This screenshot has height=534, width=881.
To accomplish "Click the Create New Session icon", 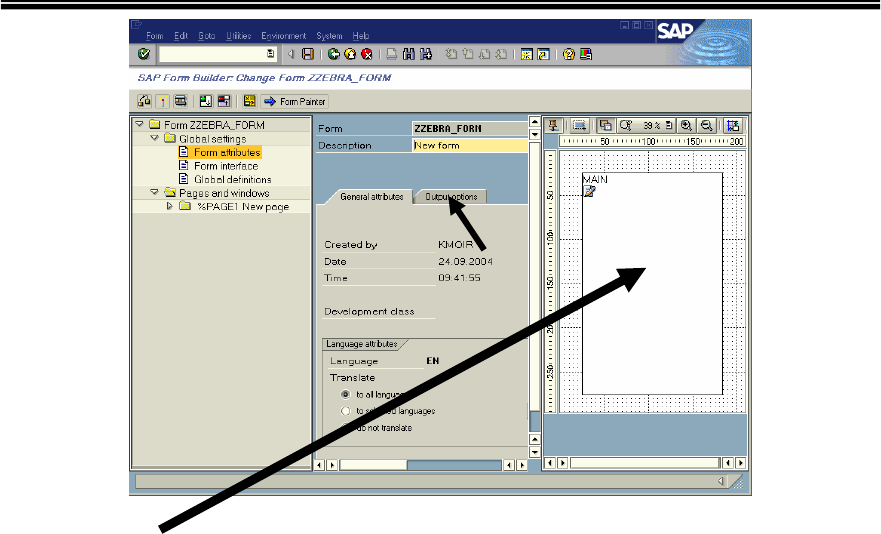I will pyautogui.click(x=526, y=54).
